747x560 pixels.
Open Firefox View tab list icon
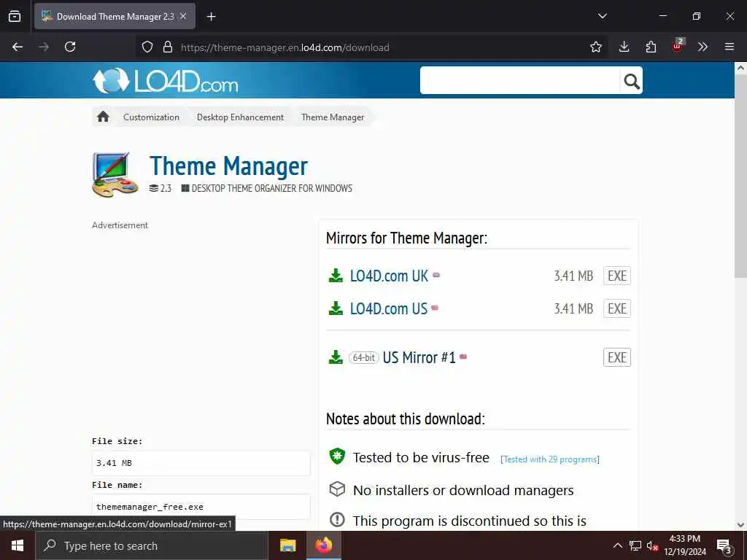tap(15, 17)
